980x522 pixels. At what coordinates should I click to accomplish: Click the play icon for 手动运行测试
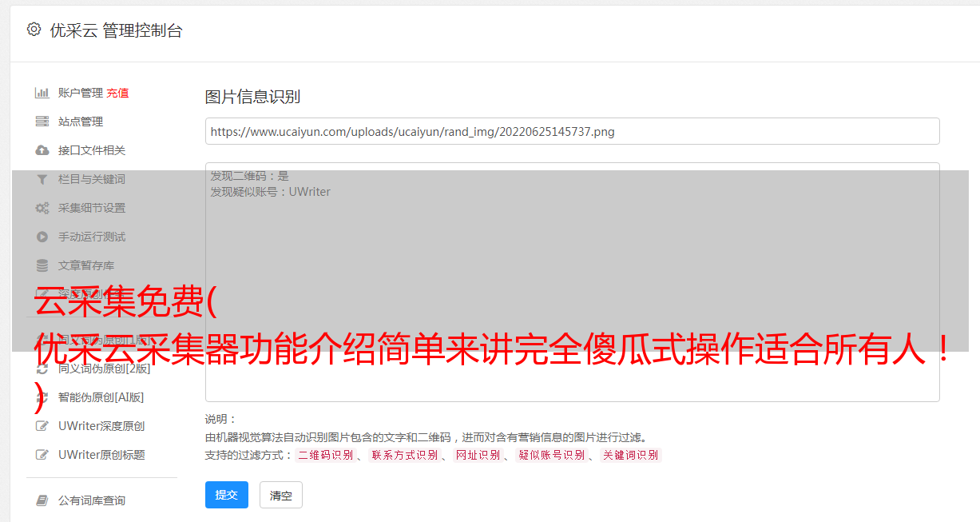42,237
